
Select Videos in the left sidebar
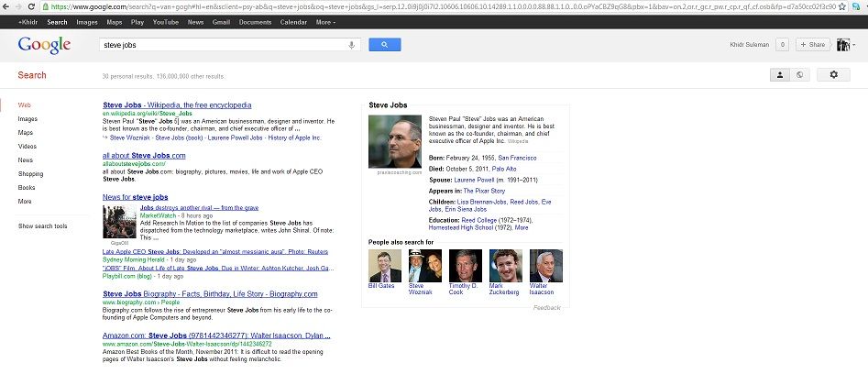[x=27, y=146]
